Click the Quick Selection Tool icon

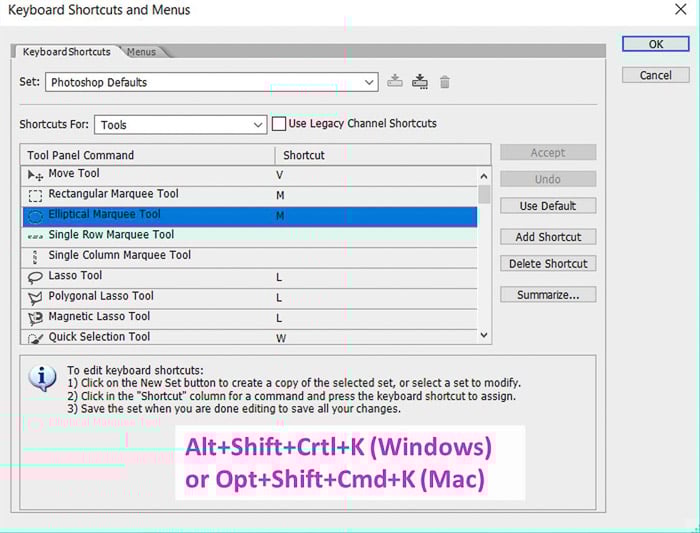pos(35,338)
